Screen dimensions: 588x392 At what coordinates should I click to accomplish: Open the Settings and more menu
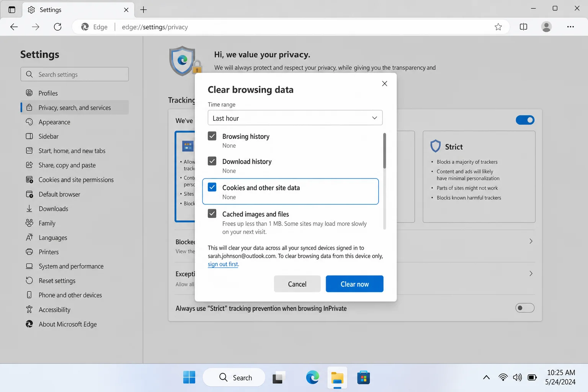coord(570,27)
